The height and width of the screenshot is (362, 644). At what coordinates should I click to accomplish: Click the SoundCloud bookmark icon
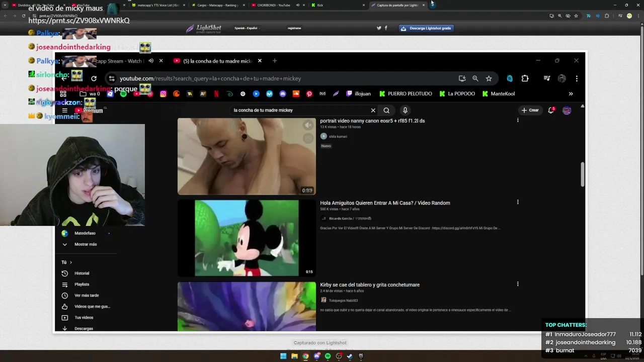pyautogui.click(x=296, y=94)
